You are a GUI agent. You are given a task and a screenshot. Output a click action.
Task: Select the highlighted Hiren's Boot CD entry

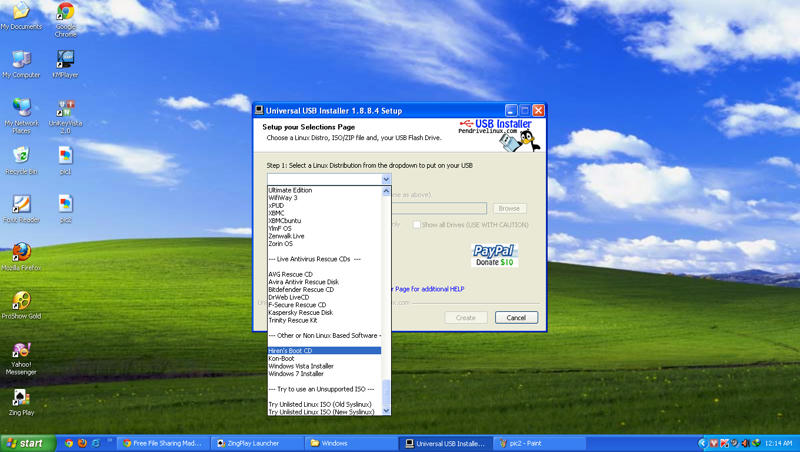tap(324, 350)
